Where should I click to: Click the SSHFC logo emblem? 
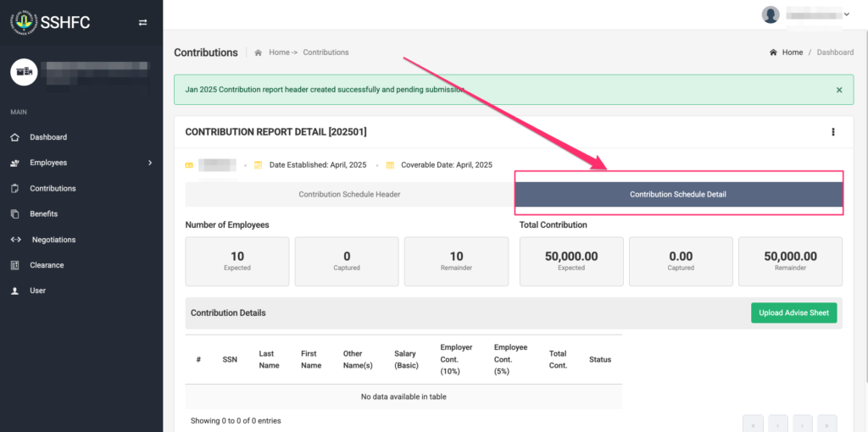click(23, 22)
